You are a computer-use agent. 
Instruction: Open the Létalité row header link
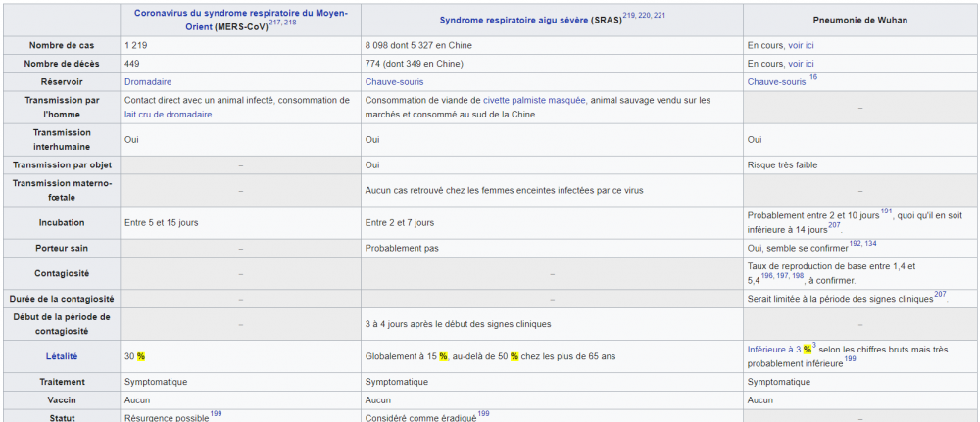pyautogui.click(x=61, y=356)
